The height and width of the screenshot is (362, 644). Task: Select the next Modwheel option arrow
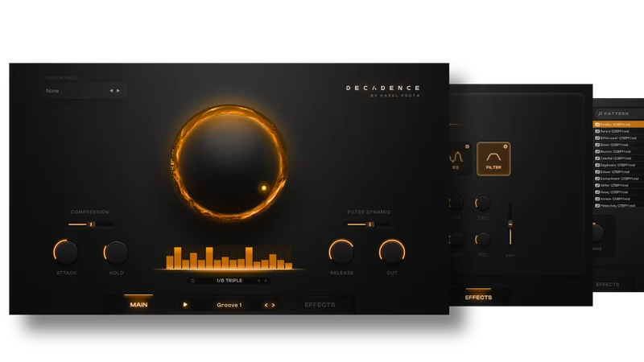pos(118,91)
